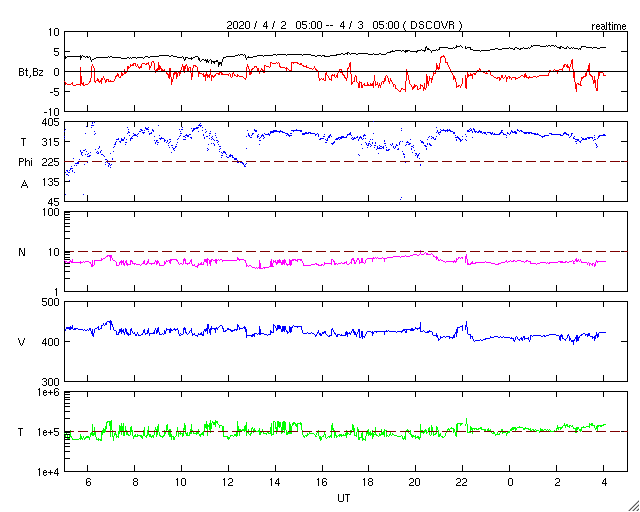Click the 'realtime' label
The image size is (640, 512).
coord(609,27)
